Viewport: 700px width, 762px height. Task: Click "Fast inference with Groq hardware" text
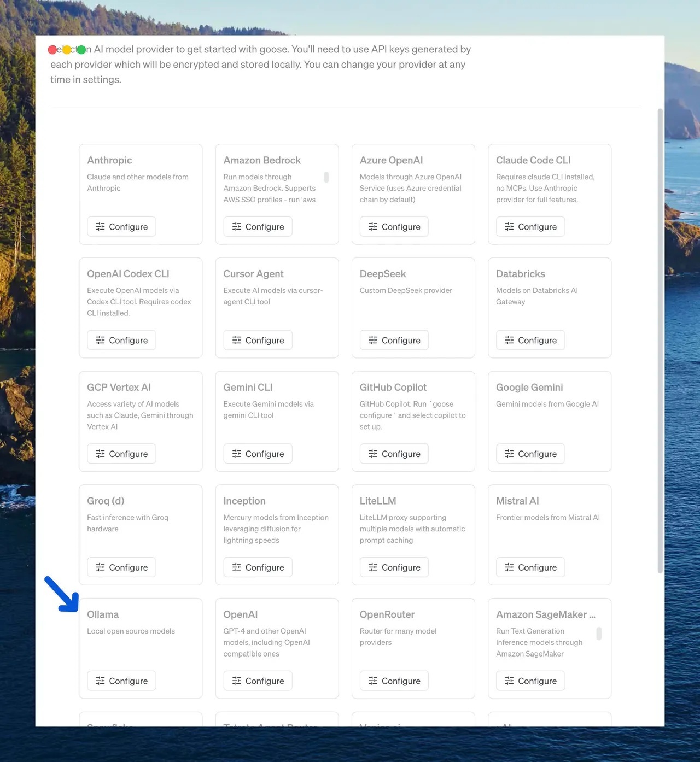(128, 523)
